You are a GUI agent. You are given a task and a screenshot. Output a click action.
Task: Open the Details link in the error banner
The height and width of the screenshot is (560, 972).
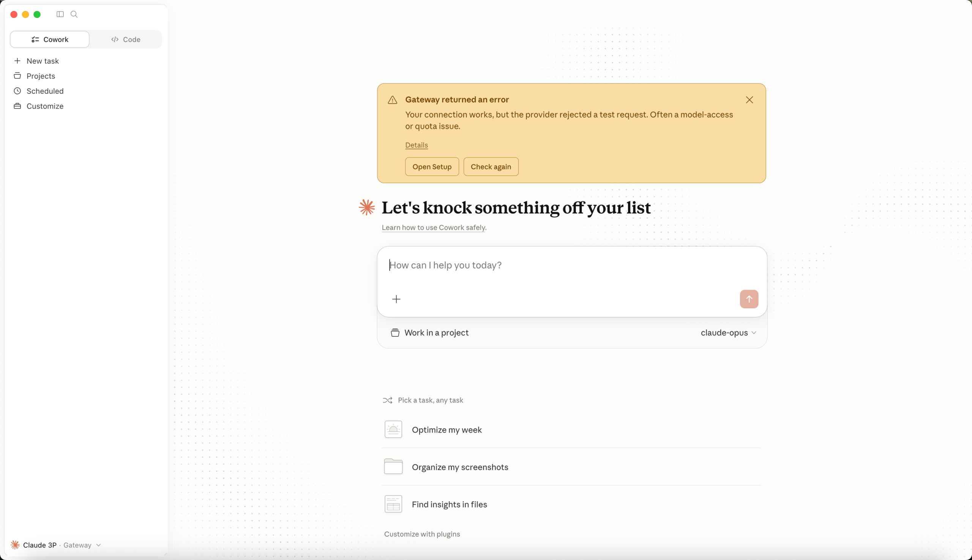point(416,145)
